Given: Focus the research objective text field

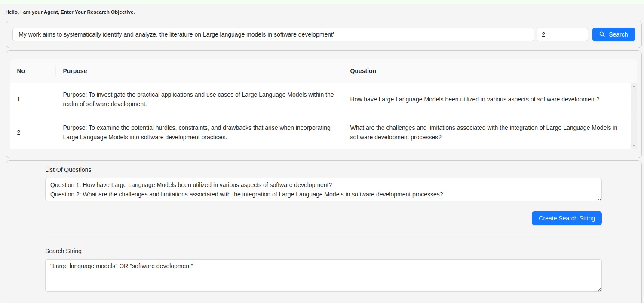Looking at the screenshot, I should coord(273,34).
